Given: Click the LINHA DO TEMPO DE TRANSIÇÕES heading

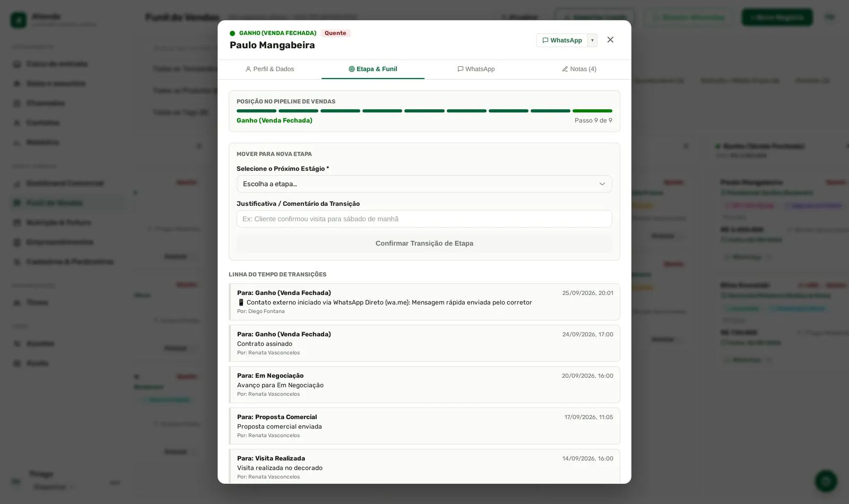Looking at the screenshot, I should pyautogui.click(x=278, y=274).
